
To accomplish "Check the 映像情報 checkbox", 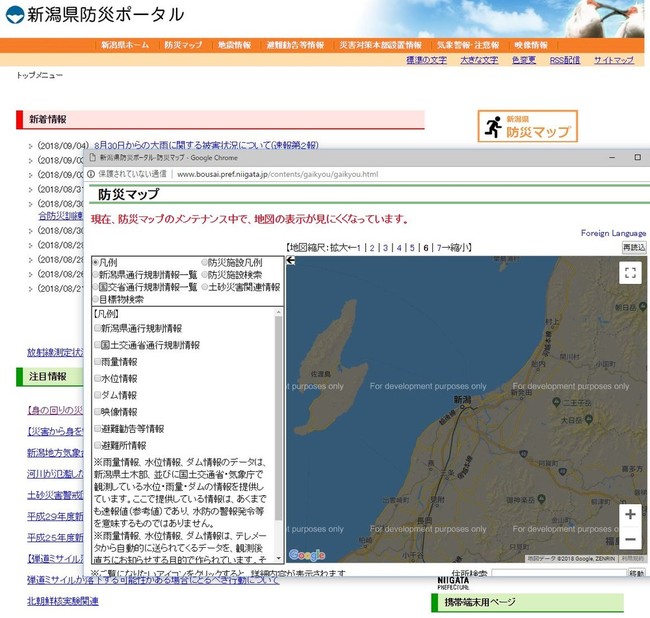I will tap(97, 412).
